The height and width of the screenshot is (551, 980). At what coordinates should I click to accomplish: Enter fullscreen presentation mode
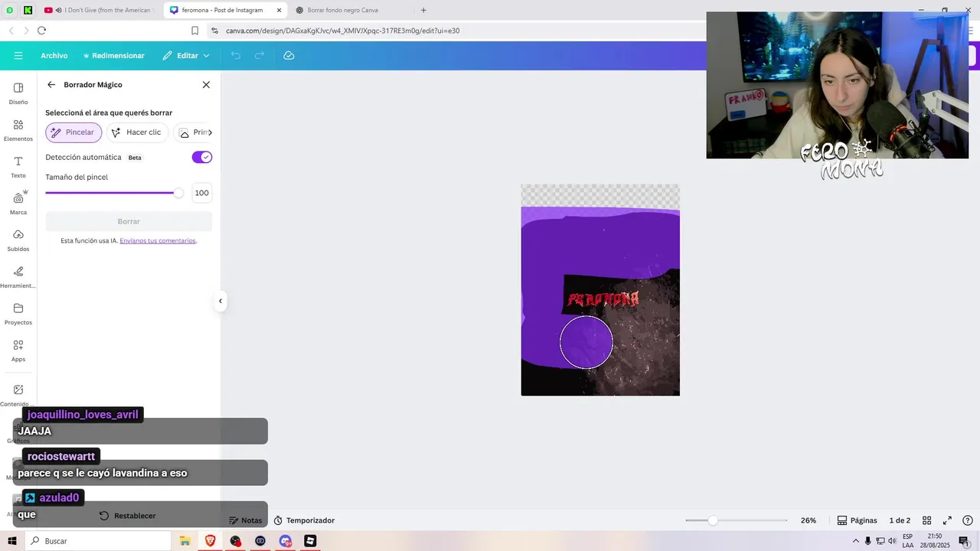947,520
